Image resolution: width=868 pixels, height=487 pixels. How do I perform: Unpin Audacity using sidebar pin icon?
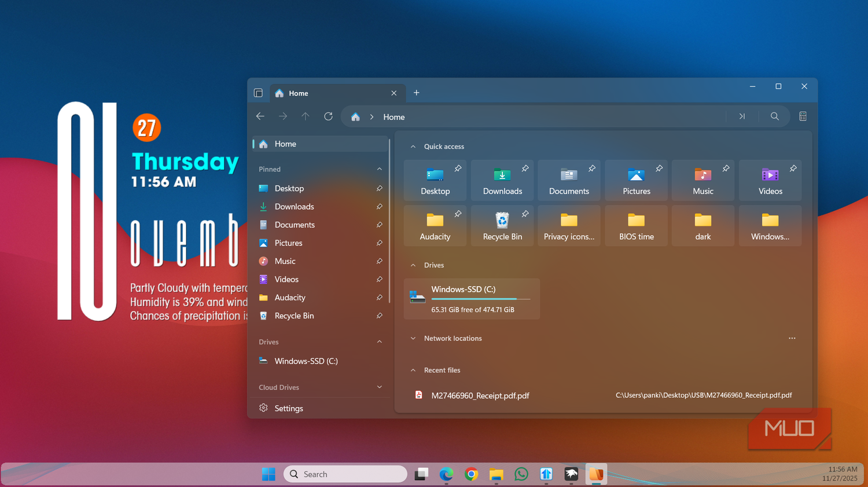pos(380,298)
